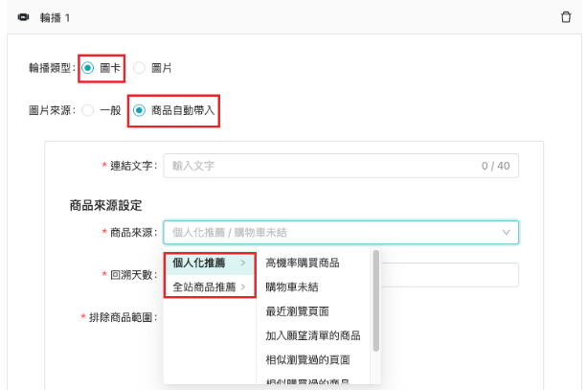Expand the arrow beside 全站商品推薦

[243, 287]
